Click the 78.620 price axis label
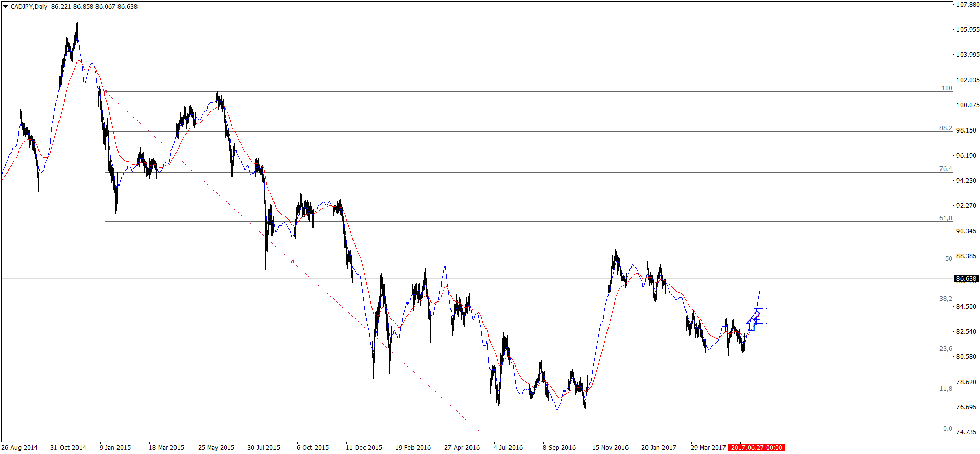The height and width of the screenshot is (454, 980). pos(967,382)
